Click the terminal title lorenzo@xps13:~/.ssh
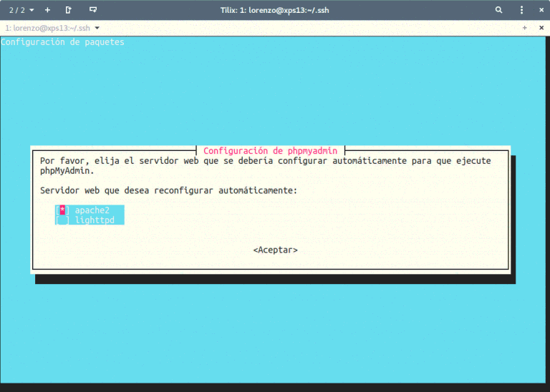Viewport: 550px width, 392px height. (x=47, y=28)
